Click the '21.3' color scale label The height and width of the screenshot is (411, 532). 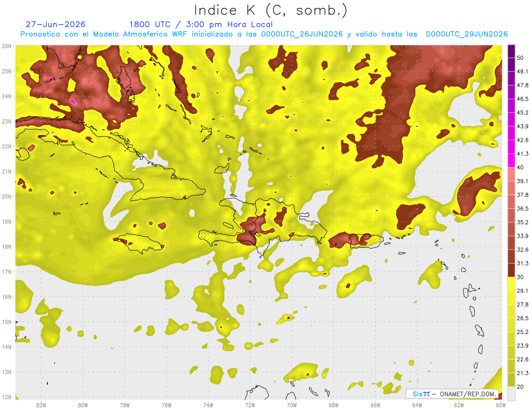click(x=523, y=373)
